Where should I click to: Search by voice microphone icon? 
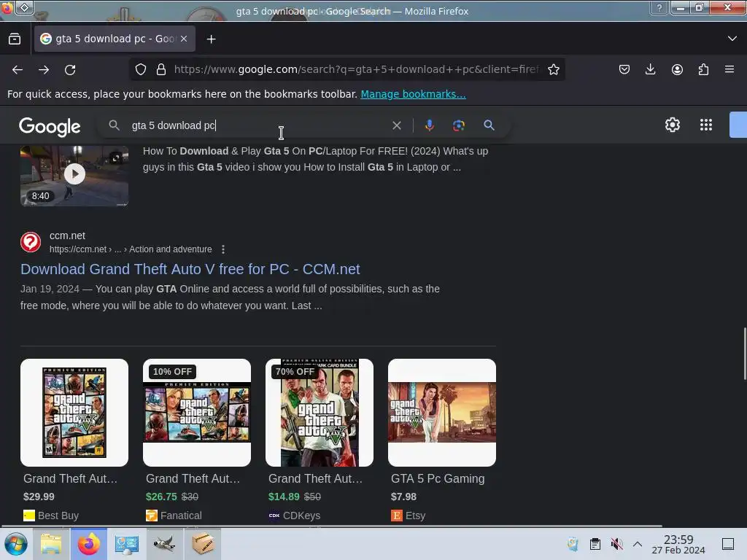coord(429,125)
